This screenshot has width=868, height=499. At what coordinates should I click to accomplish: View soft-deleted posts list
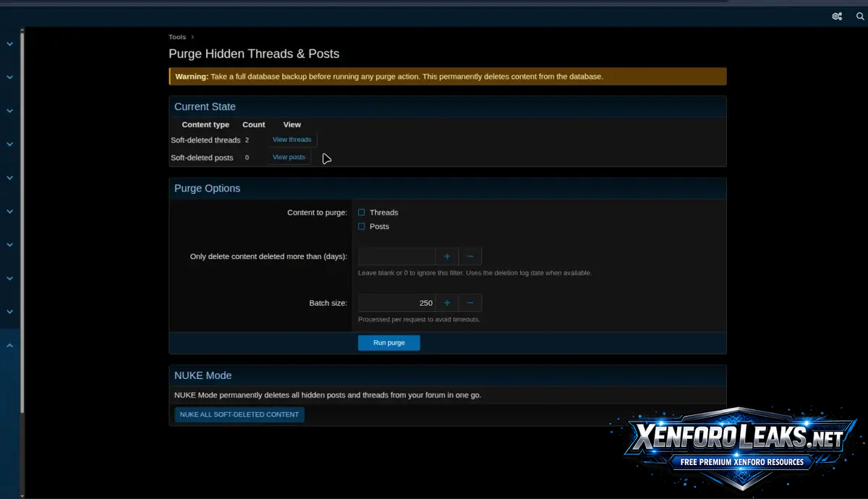289,157
